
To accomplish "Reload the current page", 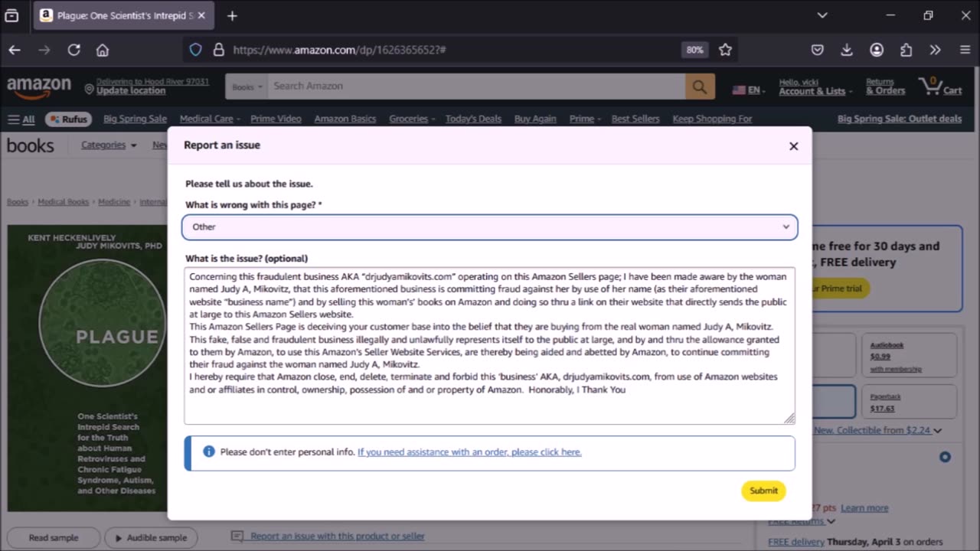I will pos(73,50).
